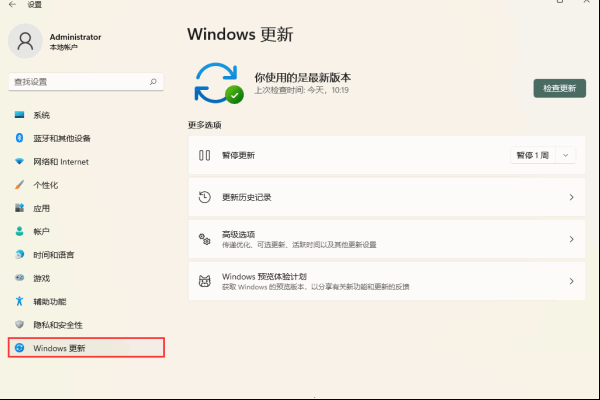The width and height of the screenshot is (600, 400).
Task: Select 游戏 in the sidebar
Action: (x=86, y=278)
